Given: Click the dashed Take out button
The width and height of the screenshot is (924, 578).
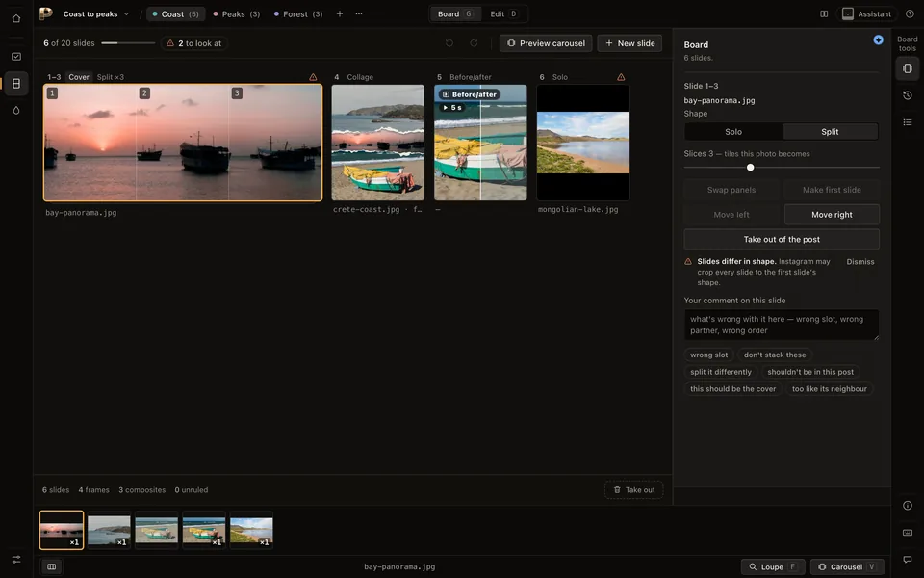Looking at the screenshot, I should pos(633,490).
